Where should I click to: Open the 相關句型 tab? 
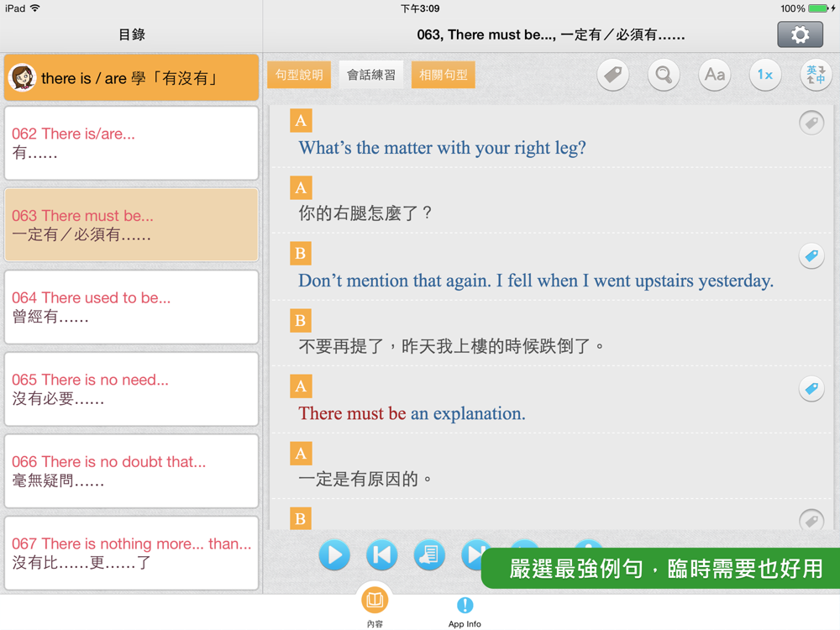click(x=444, y=75)
